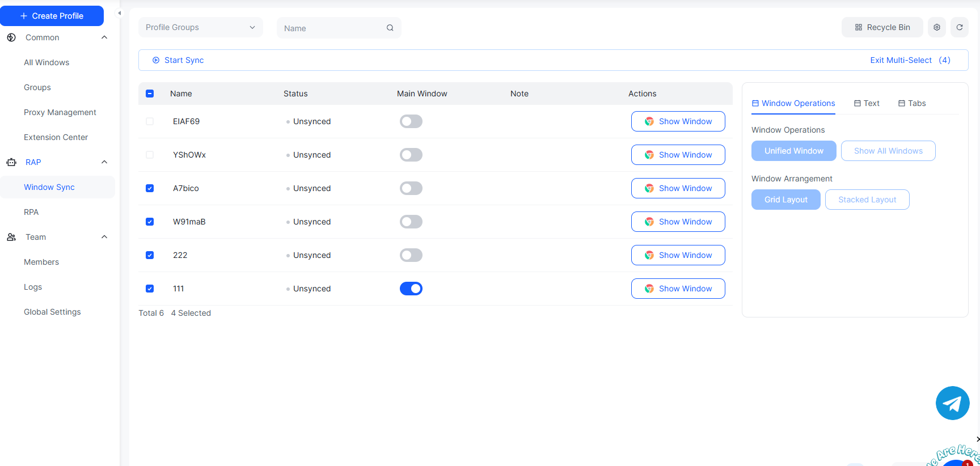This screenshot has width=980, height=466.
Task: Click the refresh icon at top right
Action: (959, 27)
